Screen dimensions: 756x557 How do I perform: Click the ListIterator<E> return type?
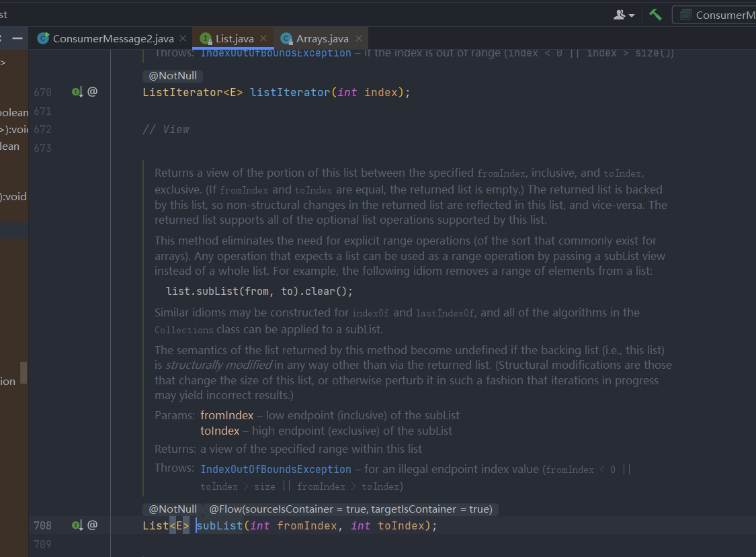click(192, 92)
